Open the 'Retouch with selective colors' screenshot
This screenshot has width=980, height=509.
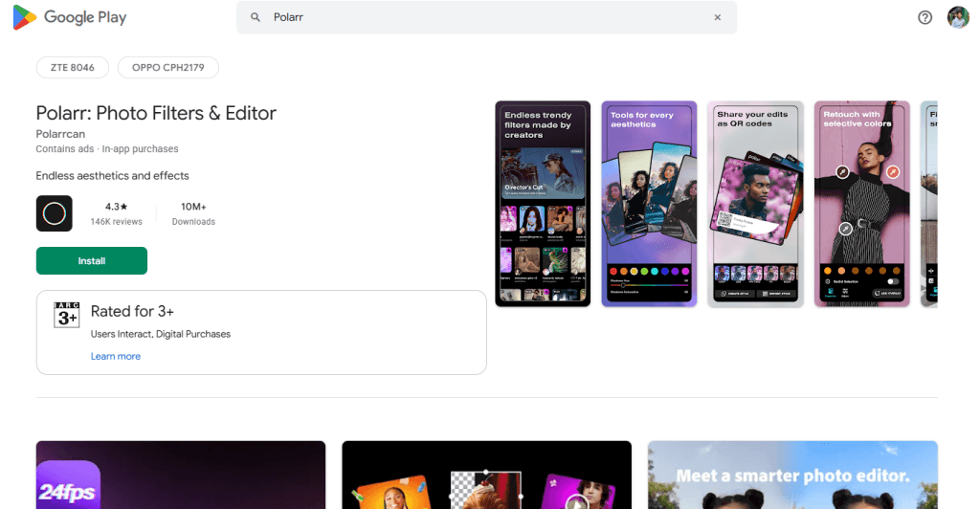pyautogui.click(x=862, y=204)
